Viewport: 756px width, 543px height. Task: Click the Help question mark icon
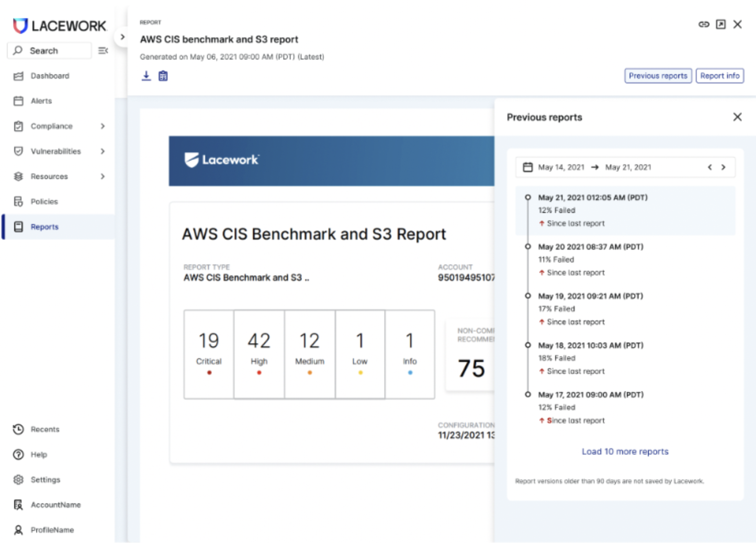(x=18, y=454)
